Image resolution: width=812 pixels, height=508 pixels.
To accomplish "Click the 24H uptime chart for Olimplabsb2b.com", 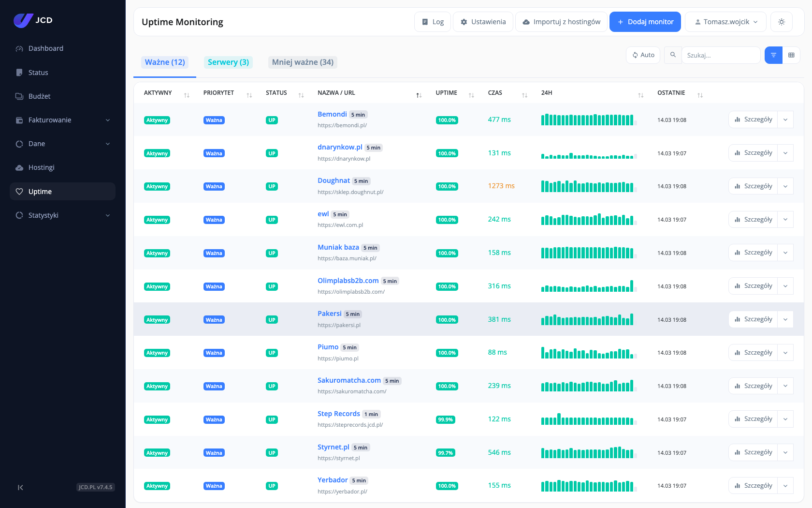I will coord(589,286).
